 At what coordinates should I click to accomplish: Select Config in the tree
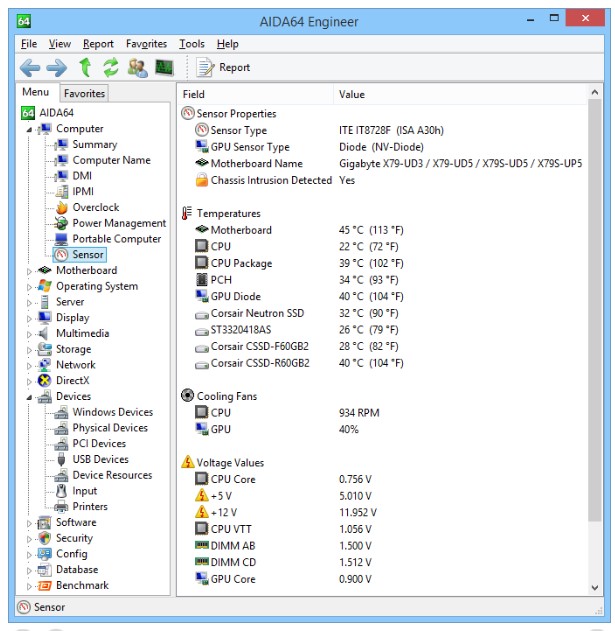(x=72, y=554)
